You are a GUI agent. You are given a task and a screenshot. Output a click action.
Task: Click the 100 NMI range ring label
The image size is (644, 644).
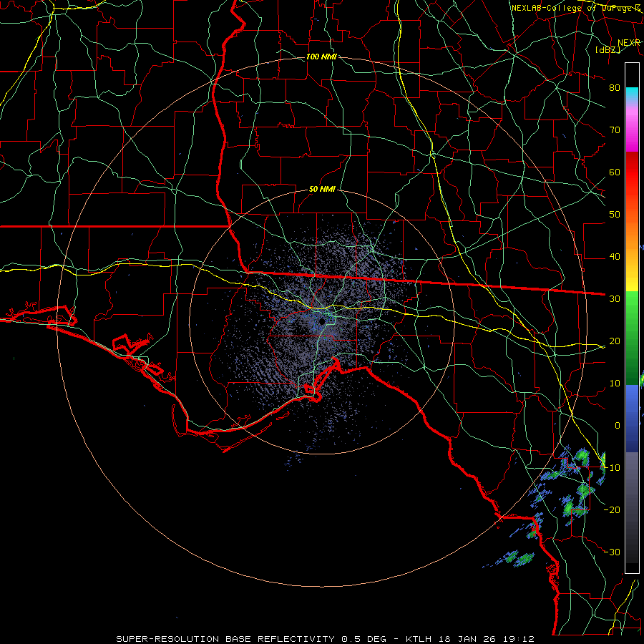[x=321, y=57]
